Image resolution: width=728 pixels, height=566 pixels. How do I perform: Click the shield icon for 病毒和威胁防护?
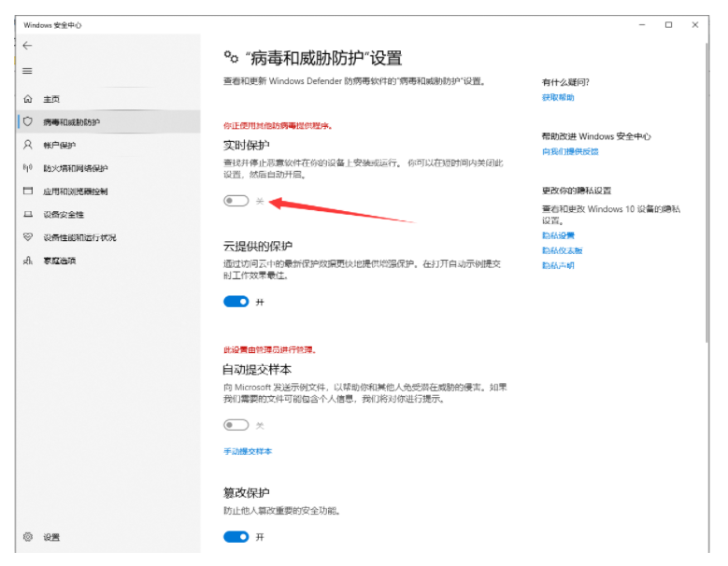point(28,121)
